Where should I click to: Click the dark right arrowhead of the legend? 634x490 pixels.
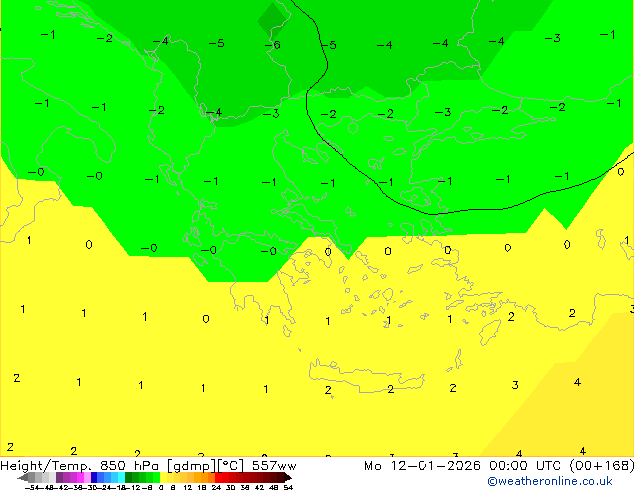[x=288, y=477]
